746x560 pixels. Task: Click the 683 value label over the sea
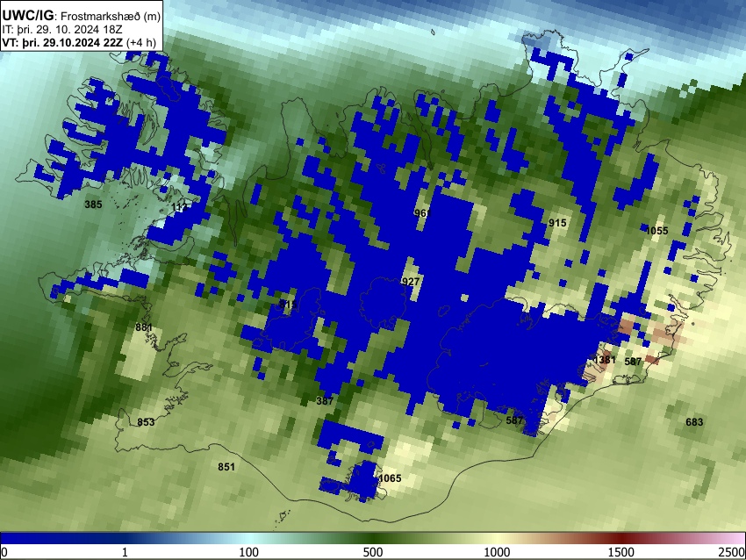694,422
